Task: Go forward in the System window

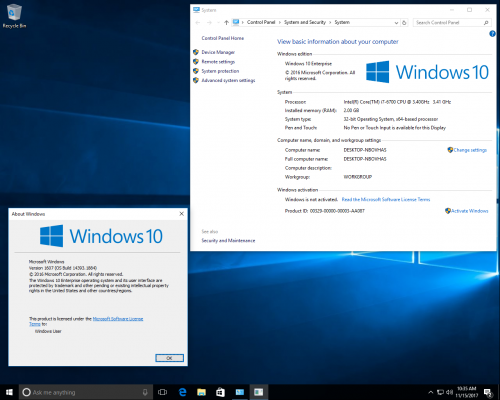Action: point(209,23)
